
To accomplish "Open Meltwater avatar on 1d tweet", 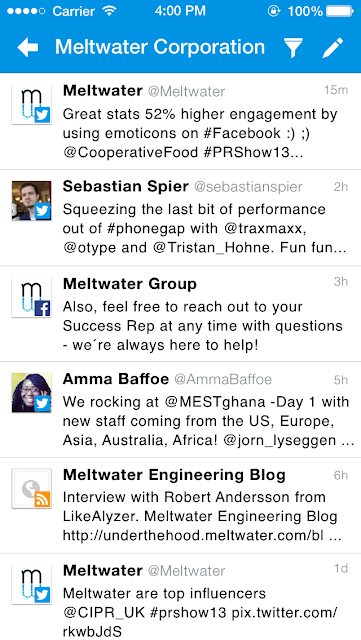I will 31,584.
